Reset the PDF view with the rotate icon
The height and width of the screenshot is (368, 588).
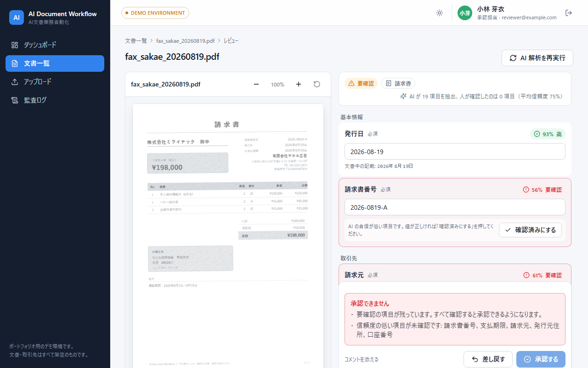[317, 84]
